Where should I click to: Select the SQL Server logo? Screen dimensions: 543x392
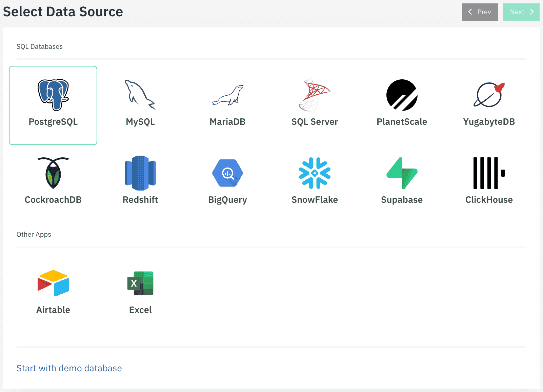coord(315,95)
